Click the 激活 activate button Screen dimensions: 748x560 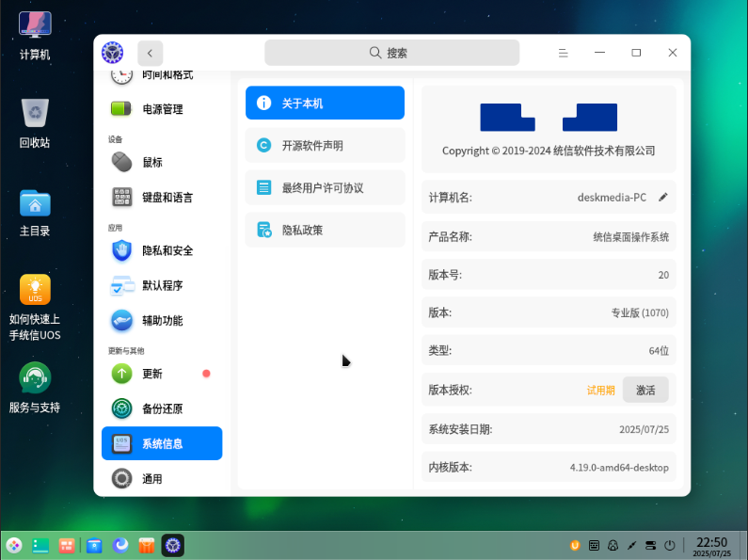click(645, 391)
